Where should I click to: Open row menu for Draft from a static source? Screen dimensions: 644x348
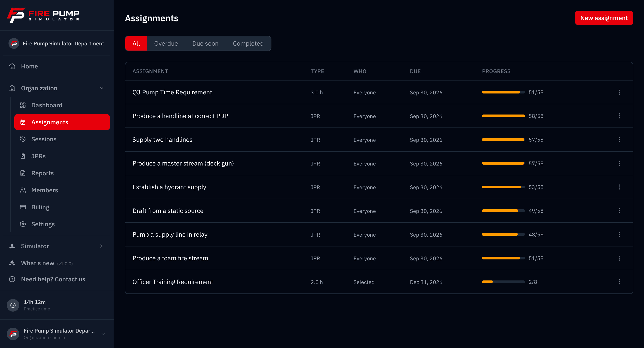(x=619, y=211)
